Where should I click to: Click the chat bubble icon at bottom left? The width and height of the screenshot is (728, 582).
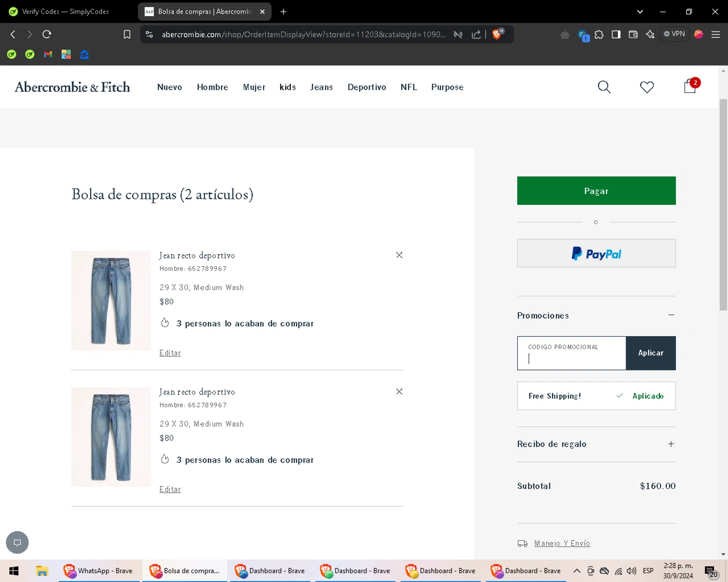(x=17, y=542)
